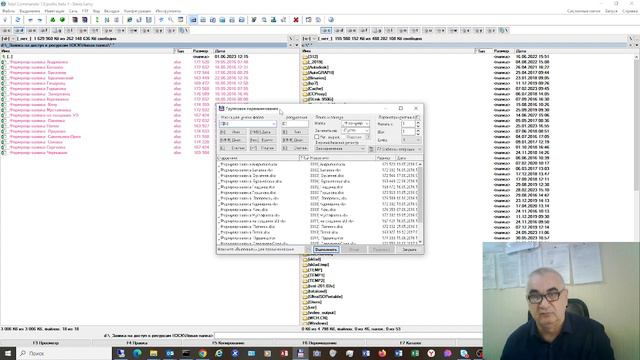This screenshot has height=360, width=640.
Task: Insert [YMD] Дата placeholder
Action: (x=262, y=132)
